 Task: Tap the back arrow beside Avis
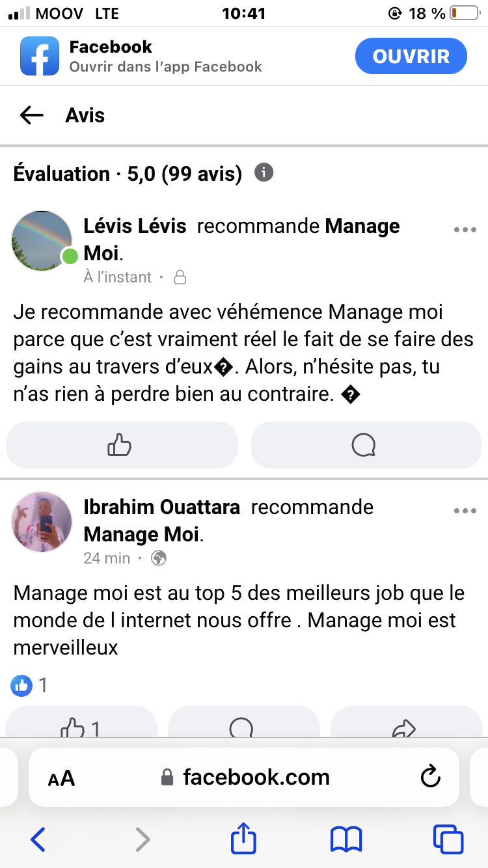coord(31,116)
